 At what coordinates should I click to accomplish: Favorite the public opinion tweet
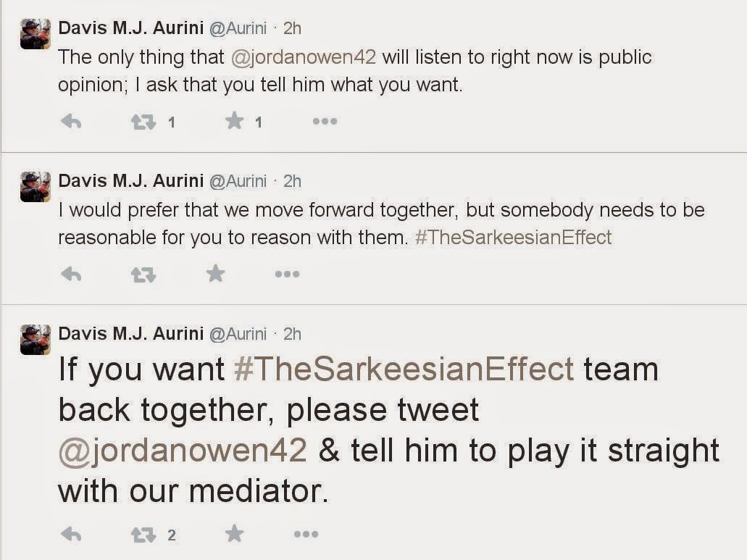point(234,121)
